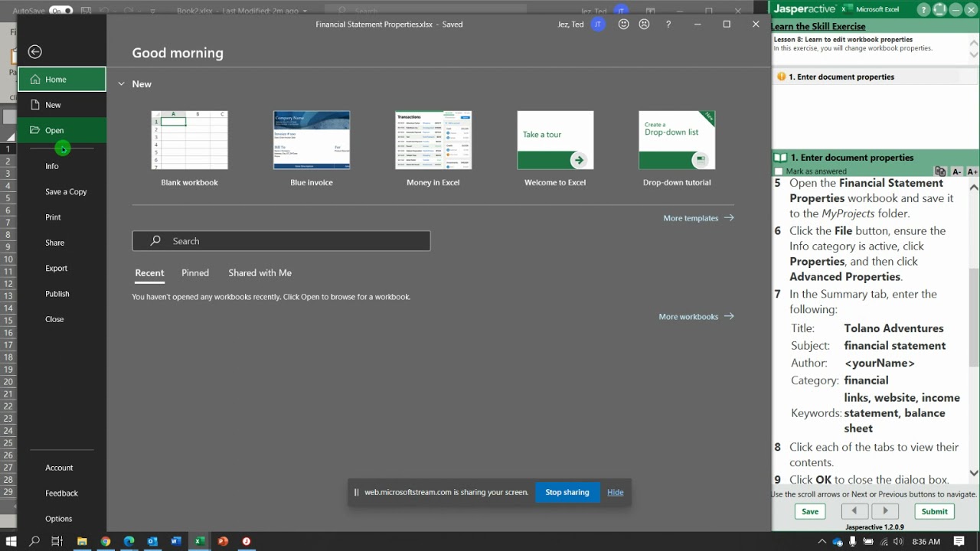
Task: Select task 1 Enter document properties row
Action: (x=875, y=77)
